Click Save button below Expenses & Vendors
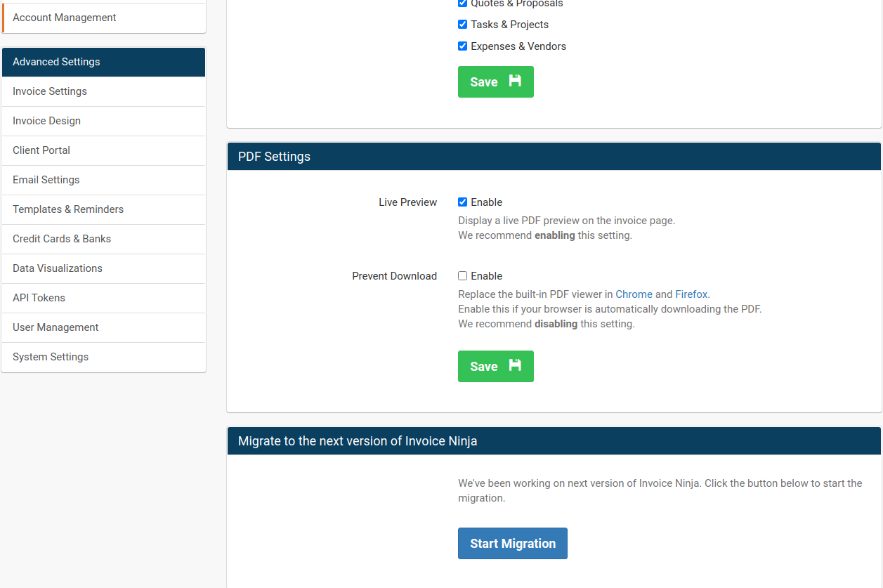The image size is (883, 588). 495,81
